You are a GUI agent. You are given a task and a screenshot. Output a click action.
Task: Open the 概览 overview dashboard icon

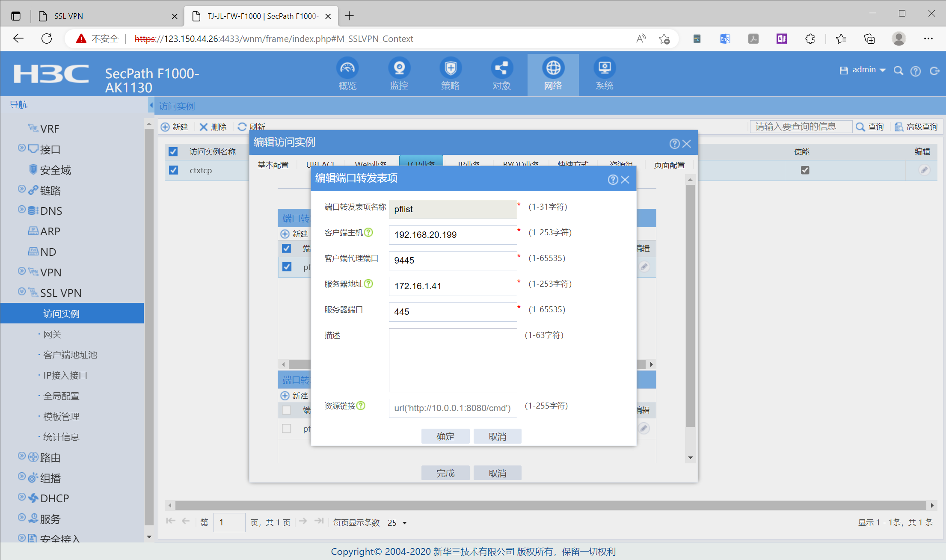pos(347,68)
